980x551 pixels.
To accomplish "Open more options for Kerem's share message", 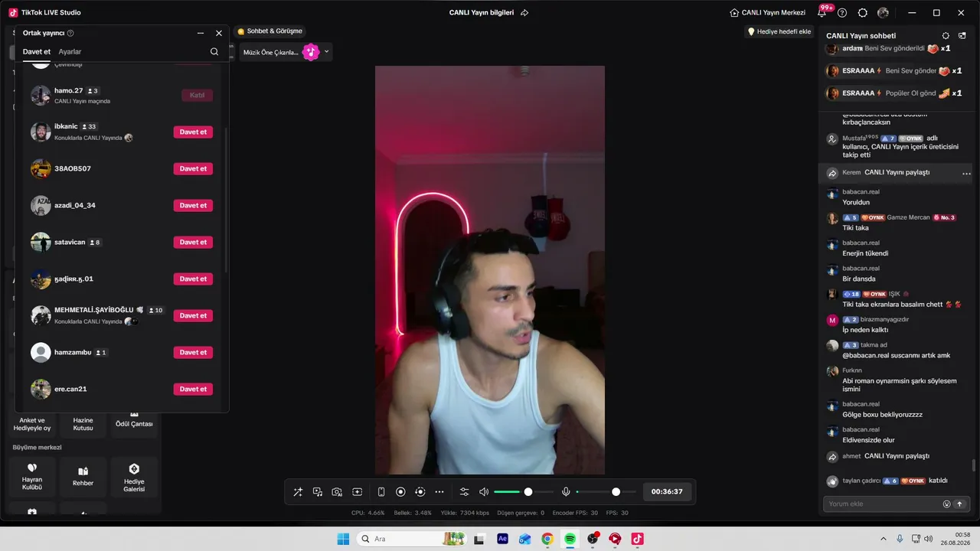I will pos(966,174).
